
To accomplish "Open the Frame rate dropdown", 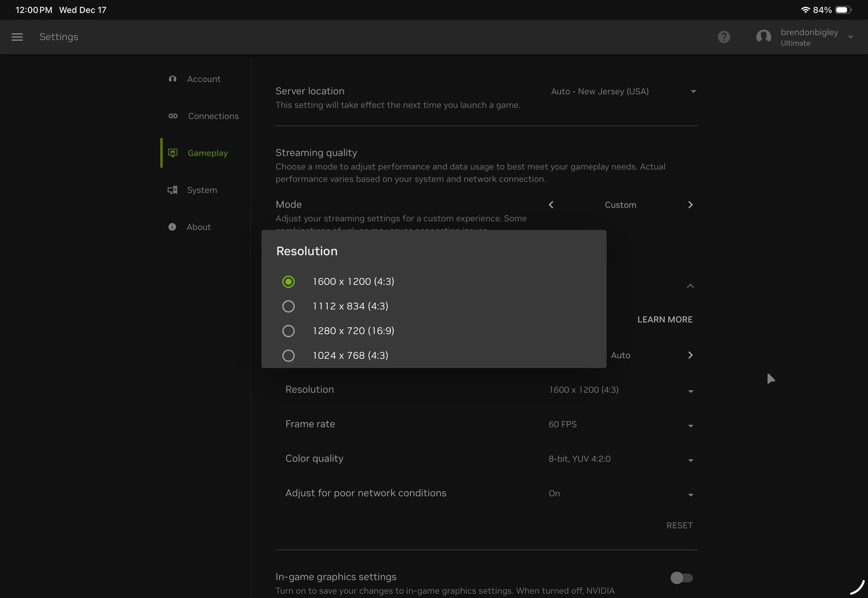I will 691,426.
